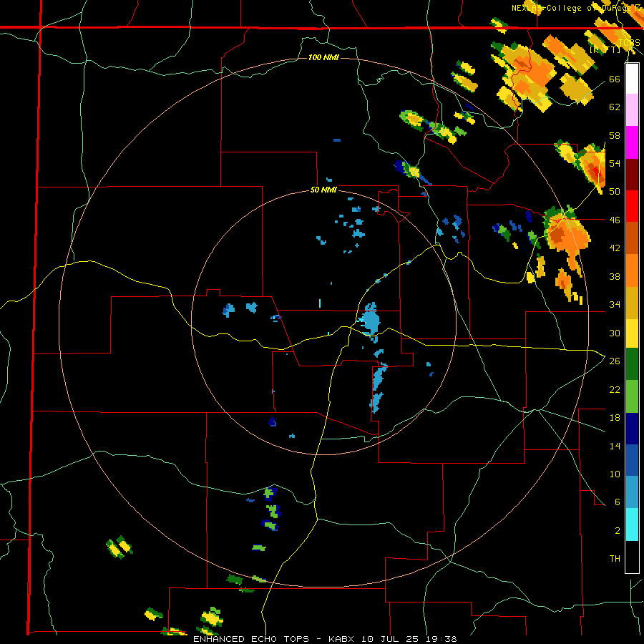Click the "6" legend value
Screen dimensions: 644x644
(x=618, y=502)
